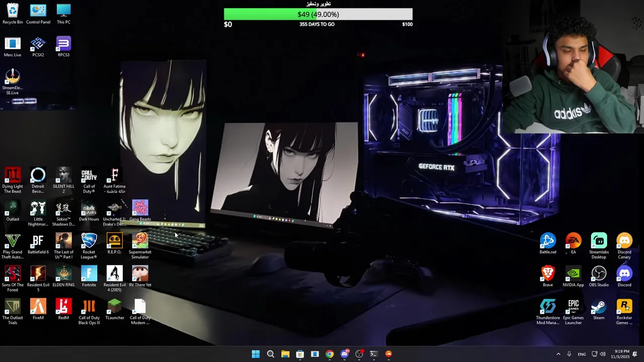Select the ELDEN RING icon

pyautogui.click(x=63, y=277)
